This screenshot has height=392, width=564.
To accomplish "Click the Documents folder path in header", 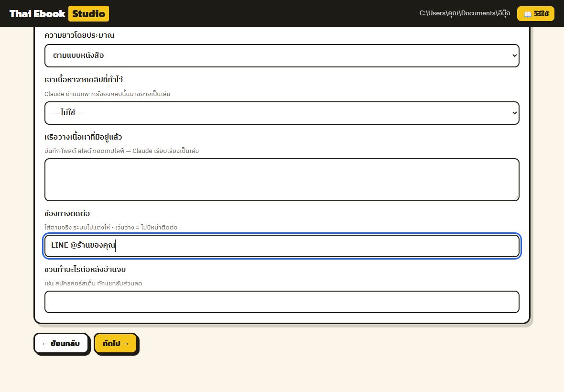I will click(465, 13).
